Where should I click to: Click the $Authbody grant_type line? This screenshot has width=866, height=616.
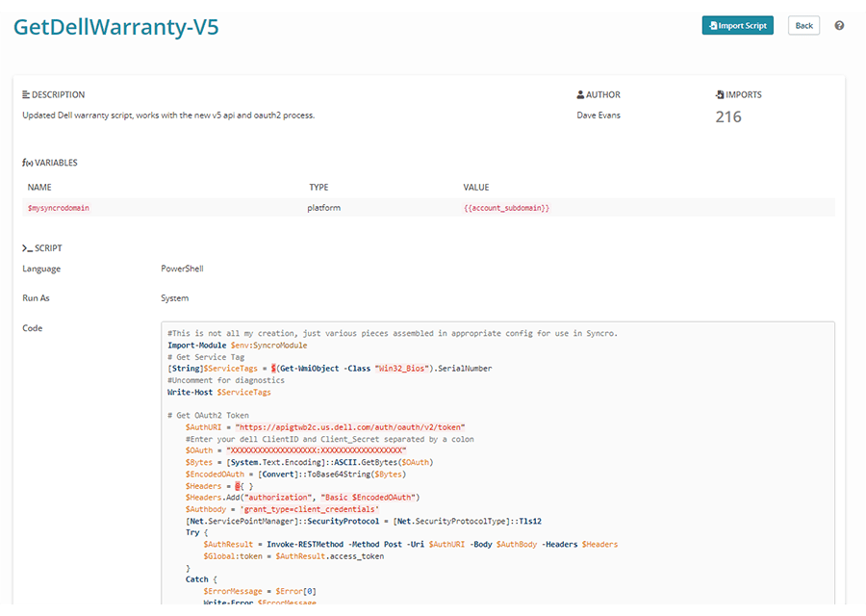282,509
